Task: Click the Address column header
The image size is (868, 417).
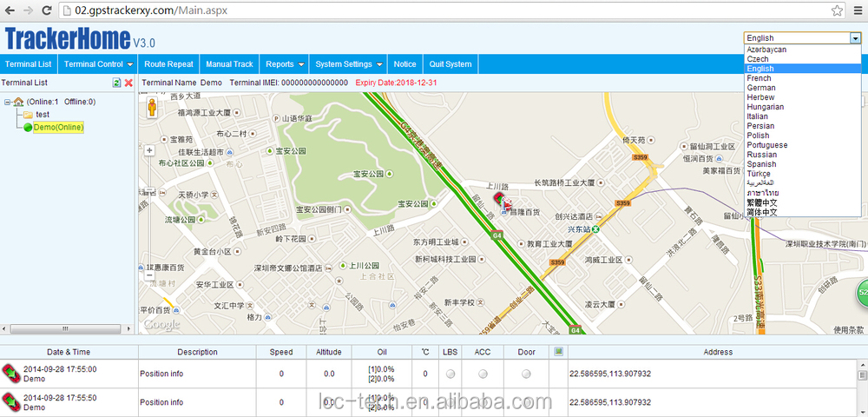Action: [x=718, y=352]
